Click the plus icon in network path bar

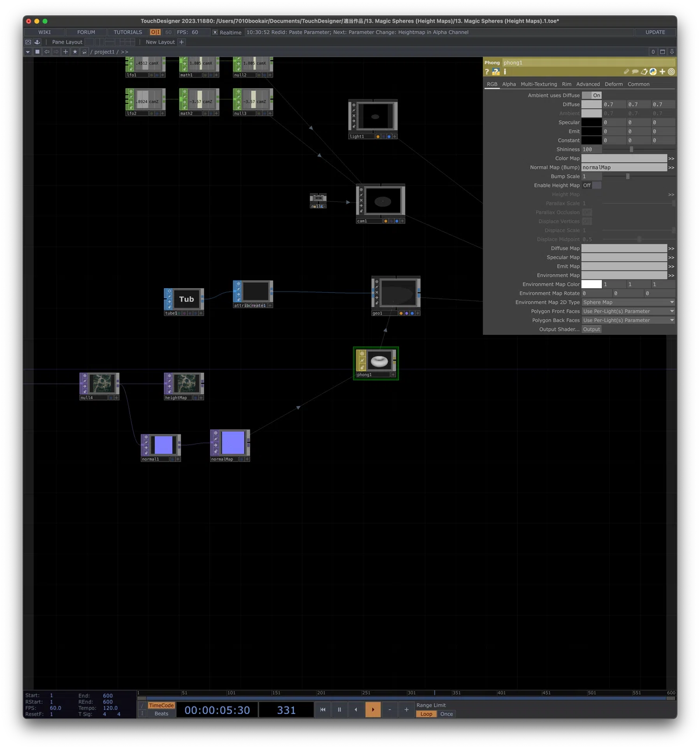65,52
